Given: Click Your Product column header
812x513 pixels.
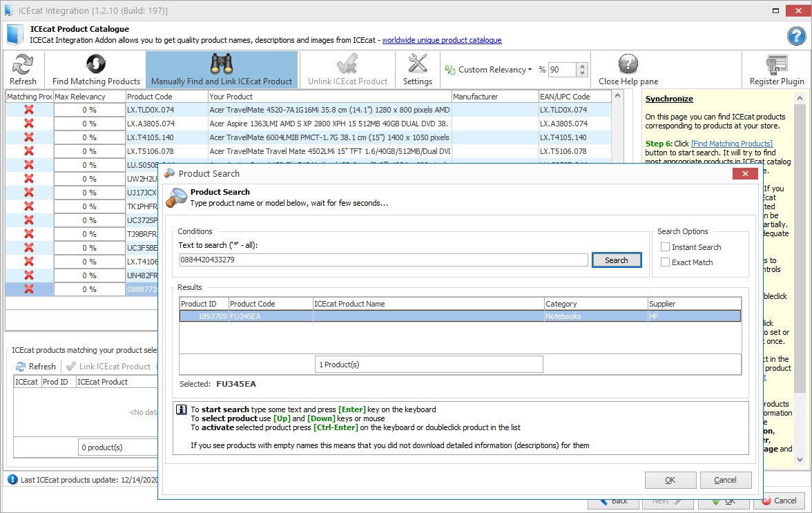Looking at the screenshot, I should (329, 96).
